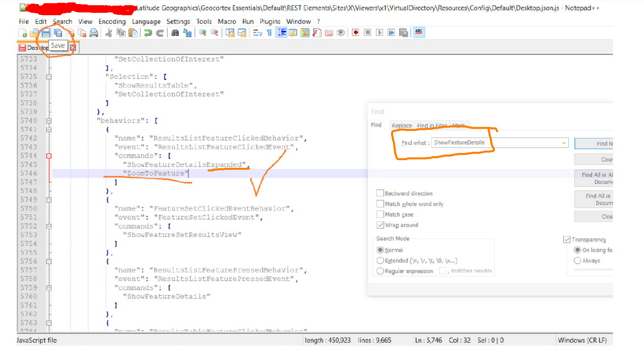
Task: Toggle synchronized horizontal scrolling icon
Action: (x=242, y=33)
